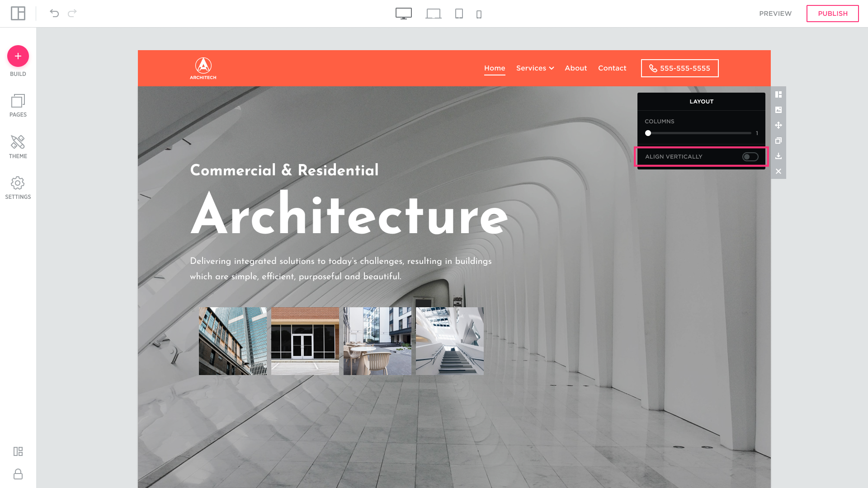Expand the Services nav dropdown
Viewport: 868px width, 488px height.
point(535,68)
